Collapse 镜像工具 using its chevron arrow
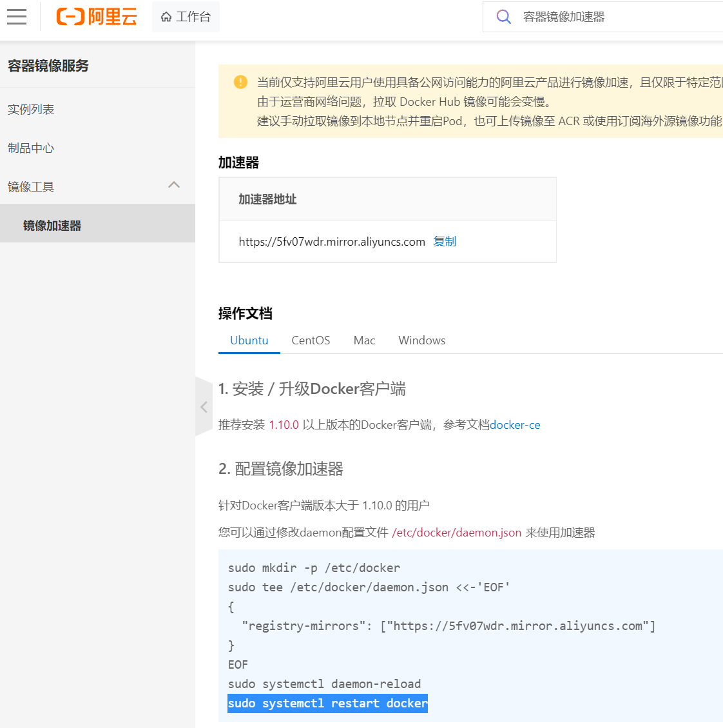This screenshot has height=728, width=723. point(174,185)
